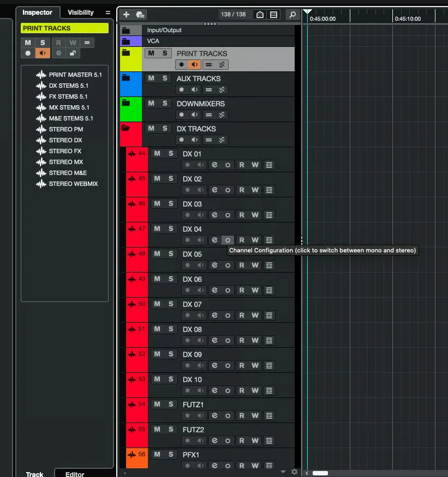Click the ruler at 0:45:10:00
The height and width of the screenshot is (477, 448).
coord(408,19)
